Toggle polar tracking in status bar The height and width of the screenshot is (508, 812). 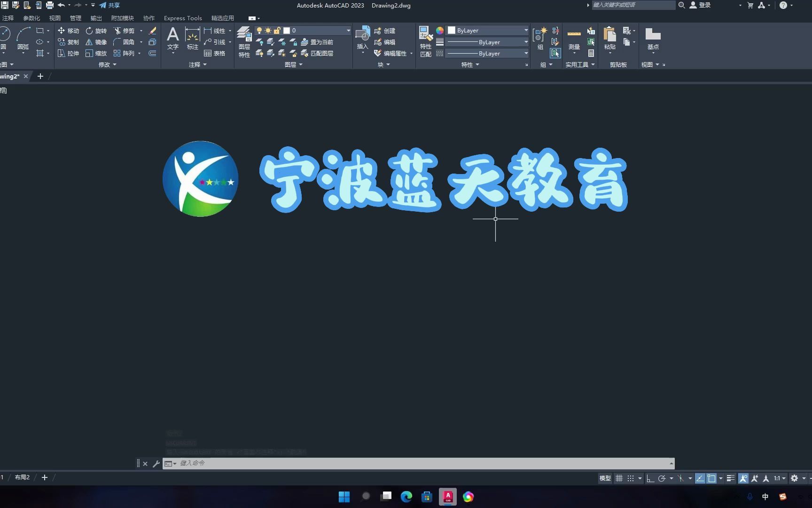pyautogui.click(x=662, y=478)
